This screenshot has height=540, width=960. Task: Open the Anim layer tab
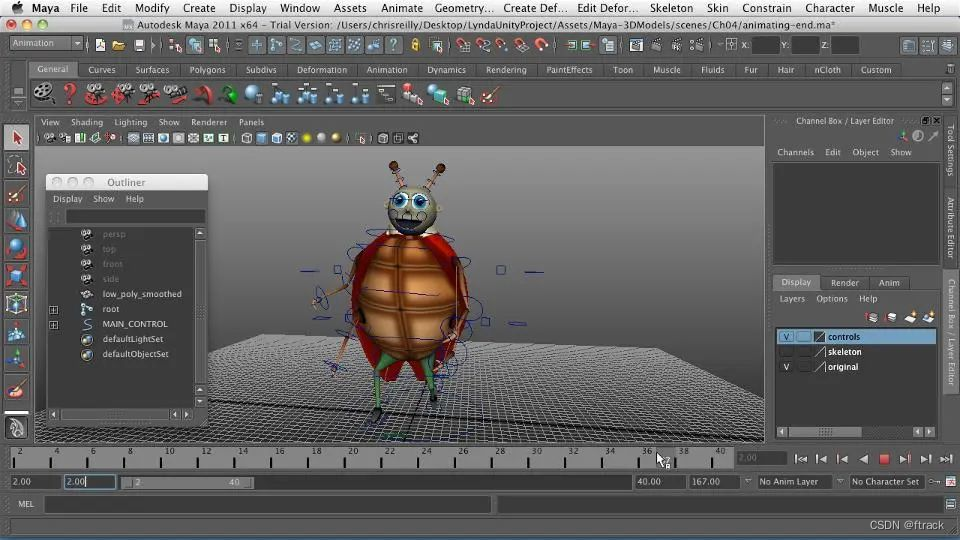(x=889, y=283)
